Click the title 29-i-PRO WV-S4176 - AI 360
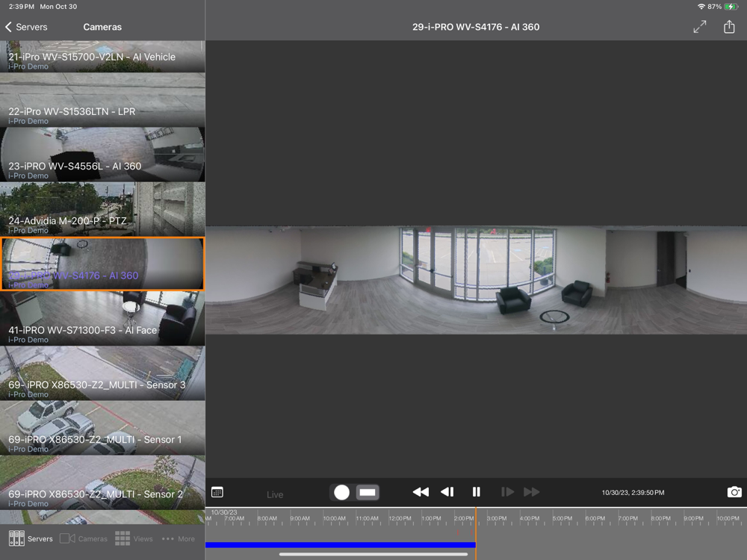This screenshot has width=747, height=560. [x=476, y=27]
